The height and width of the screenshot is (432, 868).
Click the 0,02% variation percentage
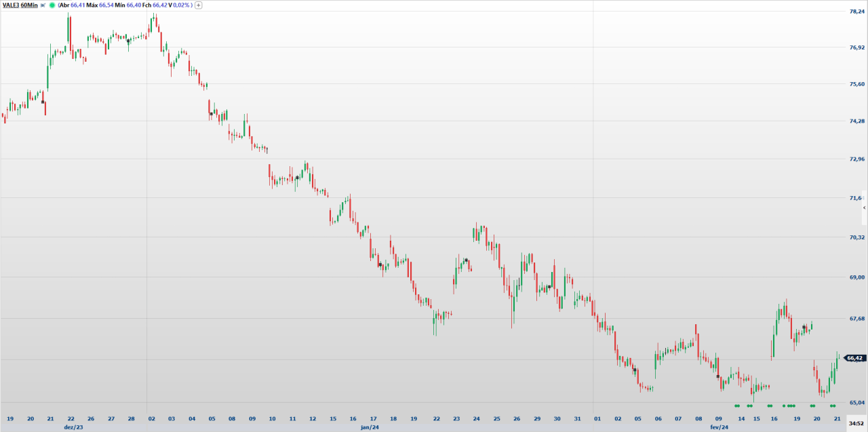(x=182, y=5)
